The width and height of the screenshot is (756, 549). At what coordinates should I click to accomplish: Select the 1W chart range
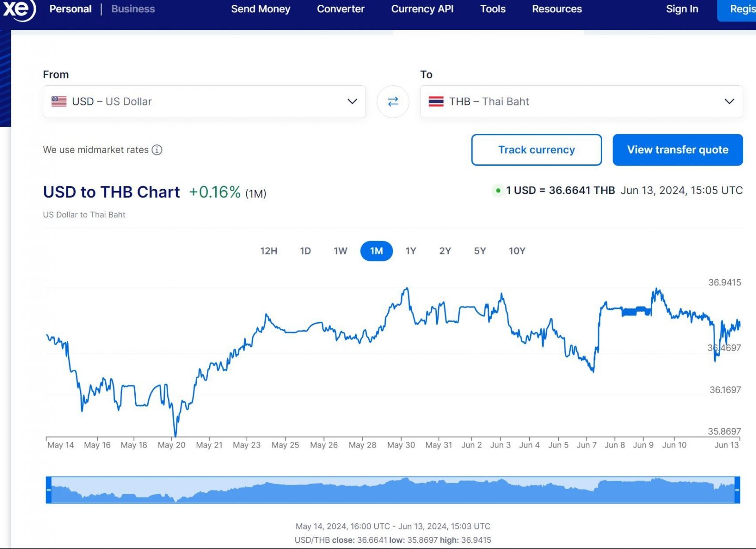pos(341,251)
